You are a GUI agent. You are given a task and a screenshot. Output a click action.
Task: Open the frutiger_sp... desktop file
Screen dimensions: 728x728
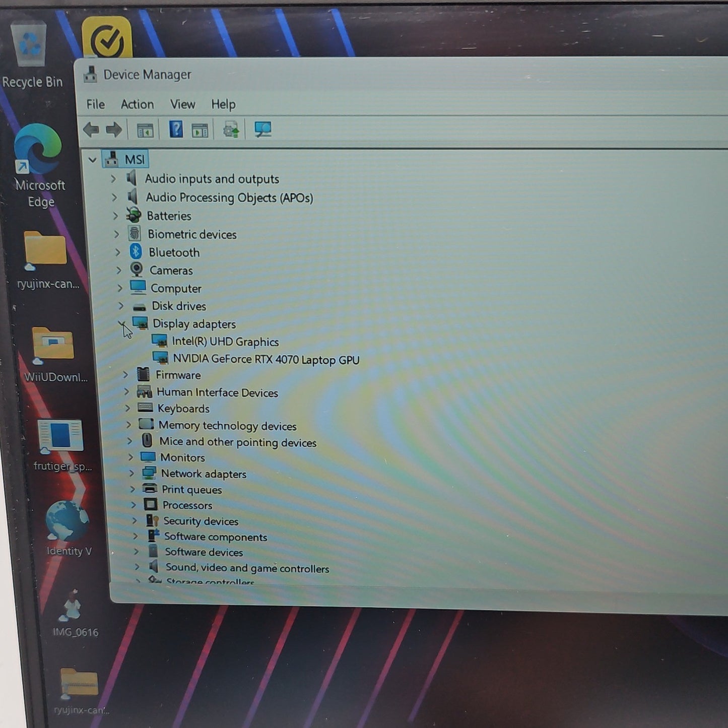[61, 445]
